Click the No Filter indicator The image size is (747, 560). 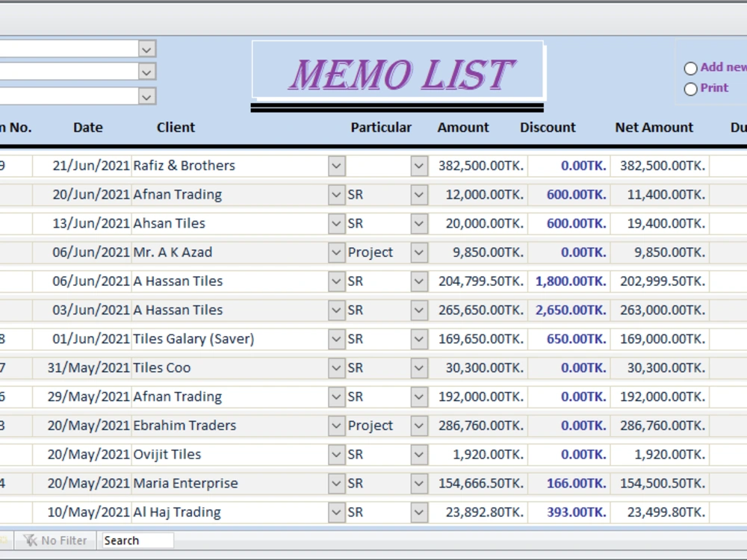(56, 541)
